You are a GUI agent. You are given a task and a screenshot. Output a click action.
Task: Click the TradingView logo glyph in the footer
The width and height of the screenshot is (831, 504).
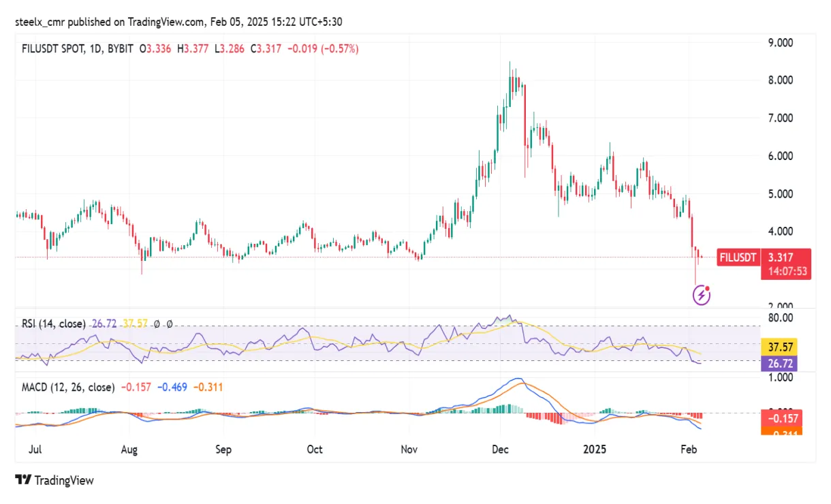pyautogui.click(x=22, y=481)
